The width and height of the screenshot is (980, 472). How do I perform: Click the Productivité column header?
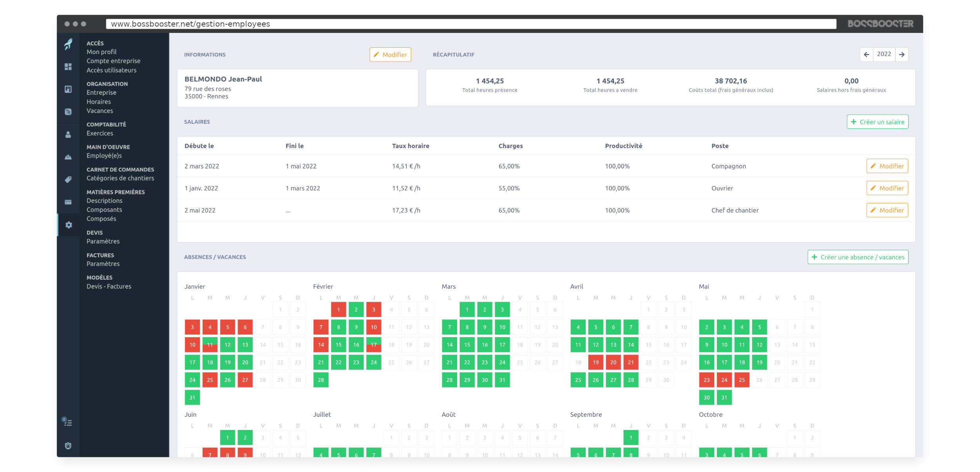coord(624,146)
